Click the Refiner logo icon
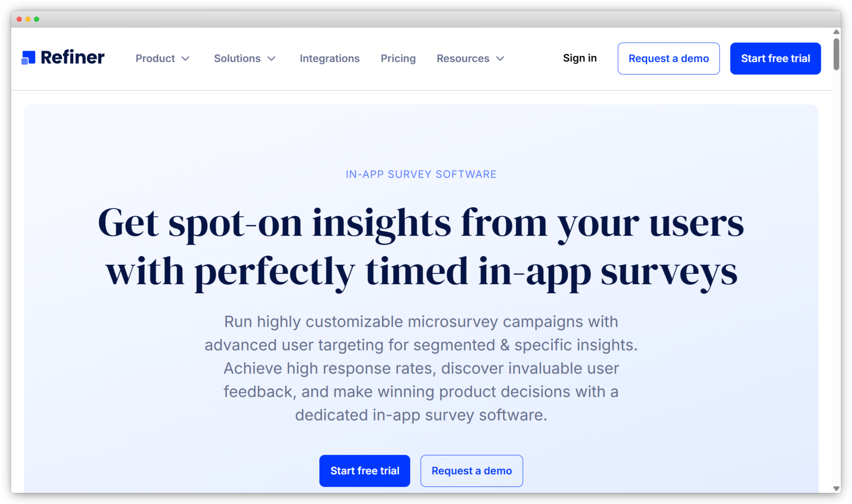The image size is (852, 504). (29, 57)
